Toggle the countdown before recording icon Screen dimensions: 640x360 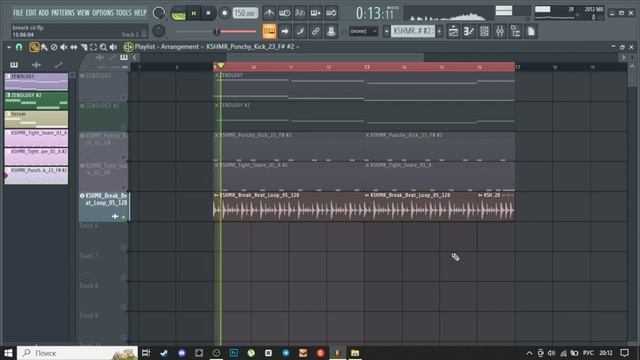pyautogui.click(x=300, y=13)
